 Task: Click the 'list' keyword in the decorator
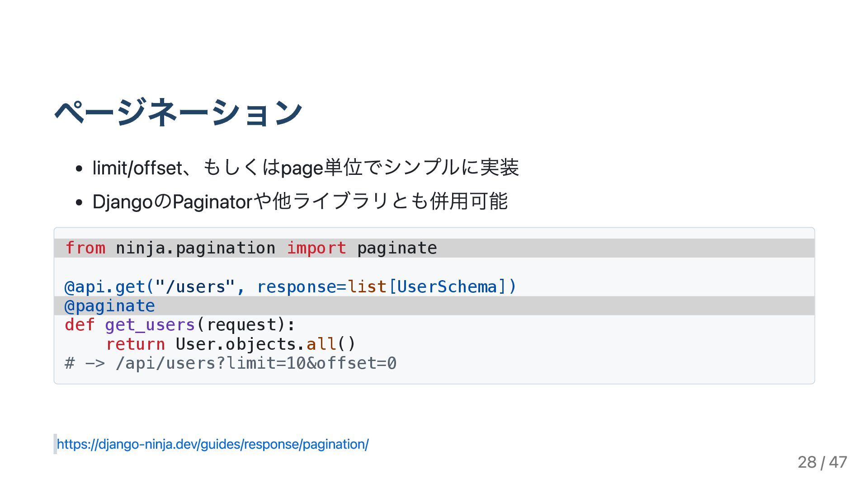click(367, 286)
